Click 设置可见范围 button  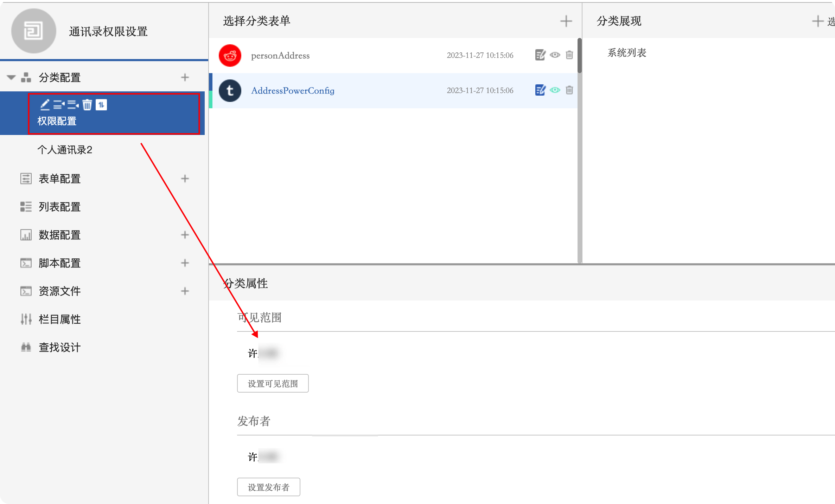point(273,383)
